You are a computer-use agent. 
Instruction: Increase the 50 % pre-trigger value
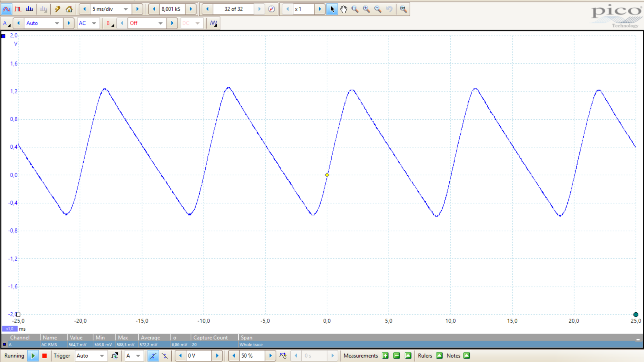[x=270, y=356]
